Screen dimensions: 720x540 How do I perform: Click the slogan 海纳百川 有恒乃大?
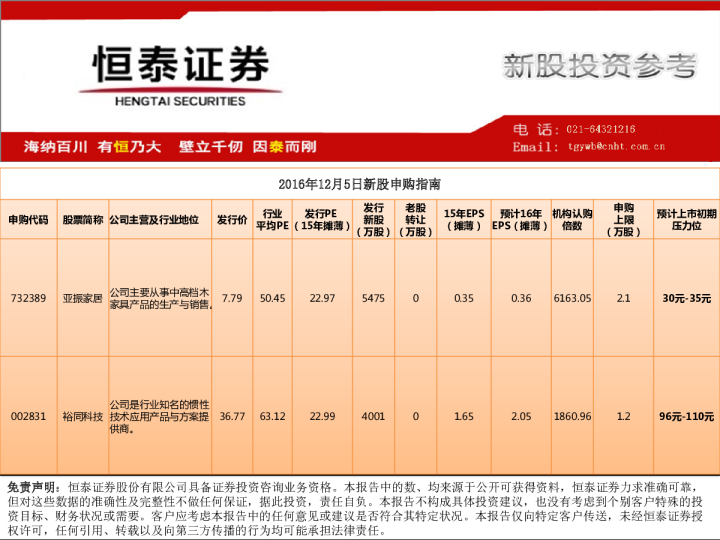tap(92, 146)
